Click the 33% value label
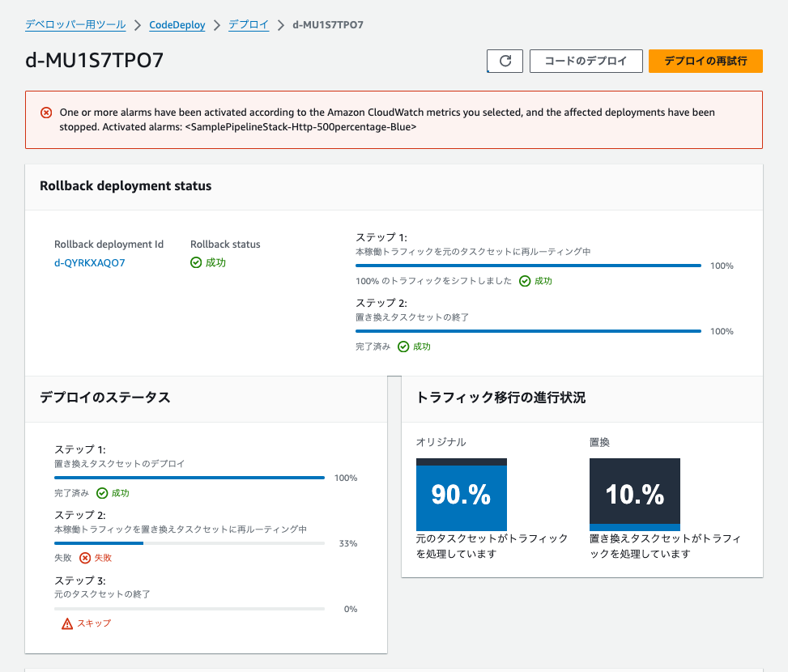Viewport: 788px width, 672px height. point(348,543)
